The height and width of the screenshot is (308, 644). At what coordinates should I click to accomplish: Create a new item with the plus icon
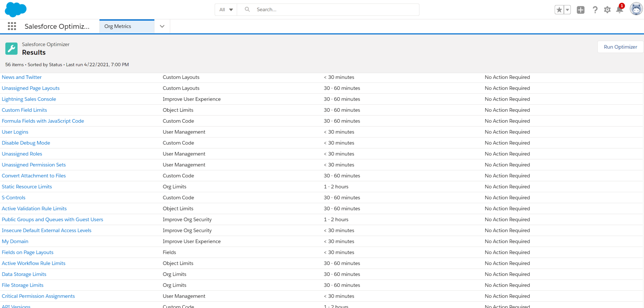tap(580, 9)
